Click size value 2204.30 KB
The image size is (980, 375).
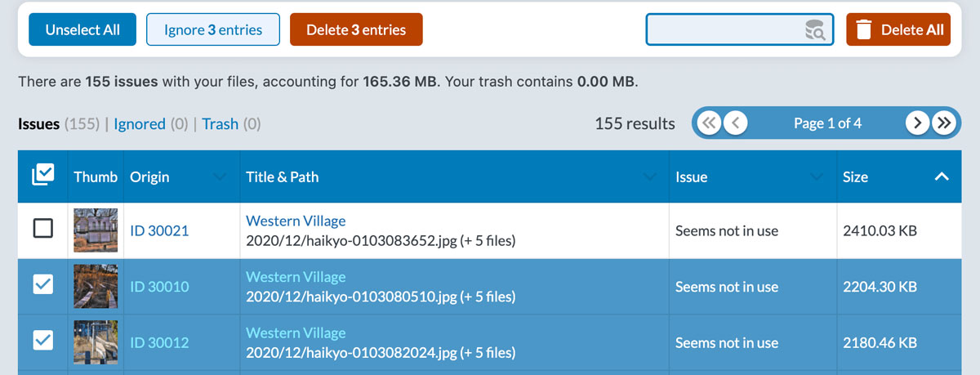coord(880,287)
